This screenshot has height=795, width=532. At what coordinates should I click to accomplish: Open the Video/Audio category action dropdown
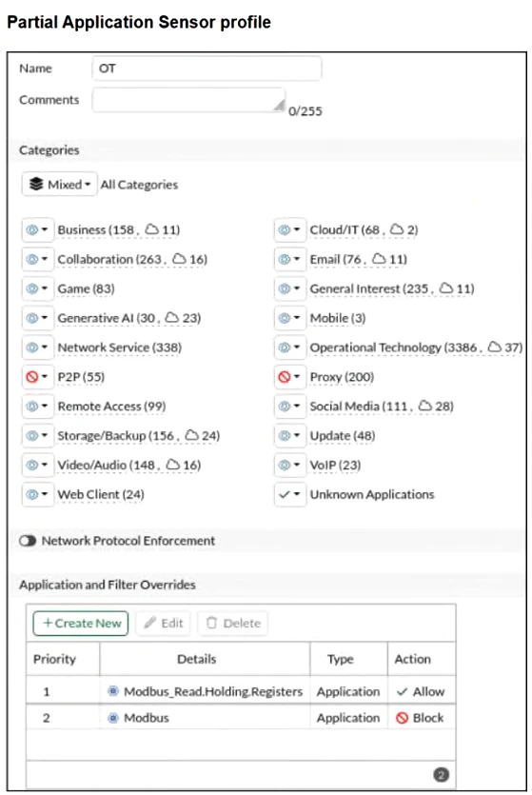pos(37,465)
